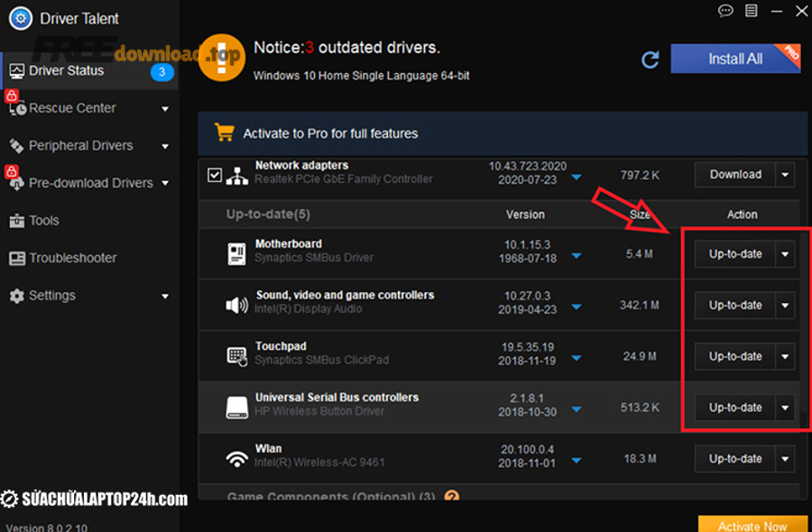Viewport: 812px width, 532px height.
Task: Open the Driver Status section
Action: tap(88, 71)
